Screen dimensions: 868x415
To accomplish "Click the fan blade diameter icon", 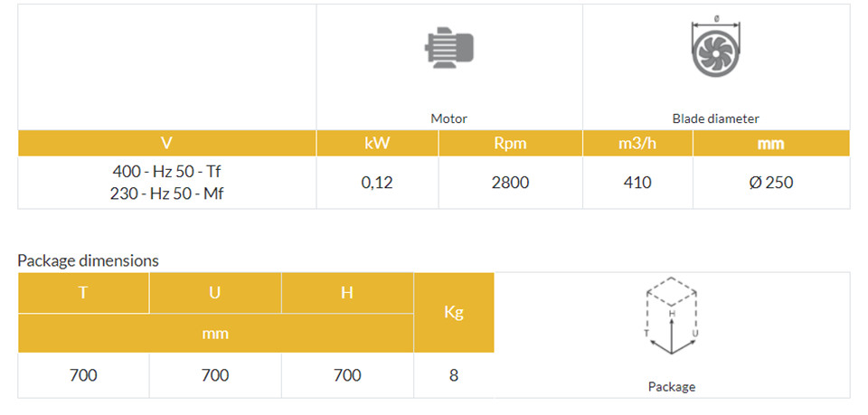I will [716, 48].
